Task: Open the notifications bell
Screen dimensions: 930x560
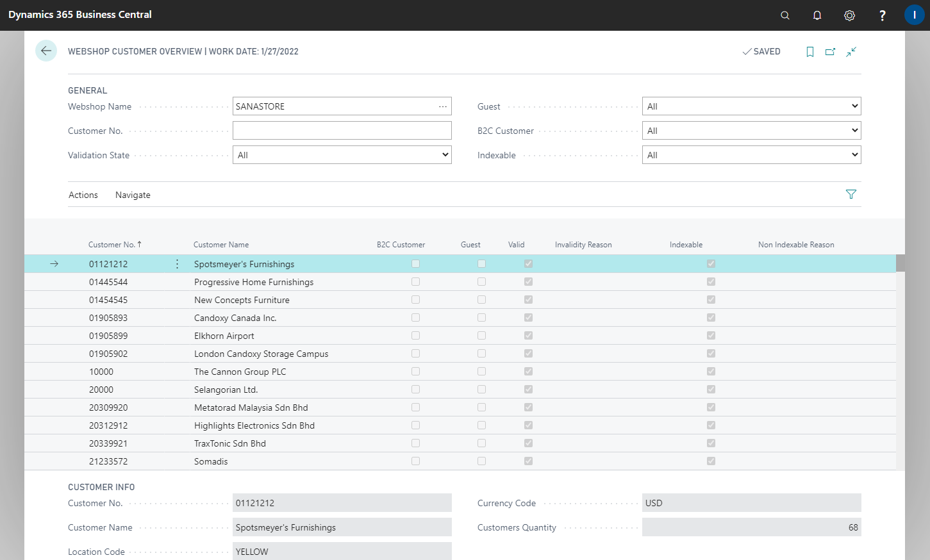Action: click(817, 15)
